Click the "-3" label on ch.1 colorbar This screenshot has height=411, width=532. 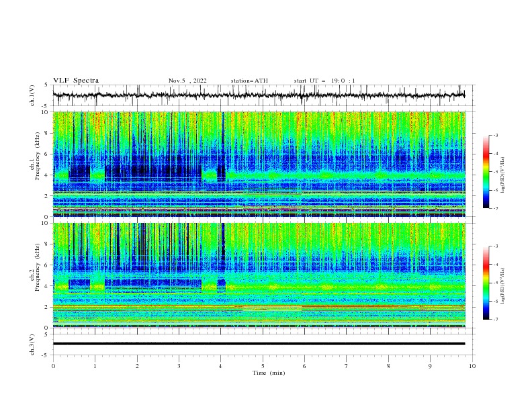[495, 135]
